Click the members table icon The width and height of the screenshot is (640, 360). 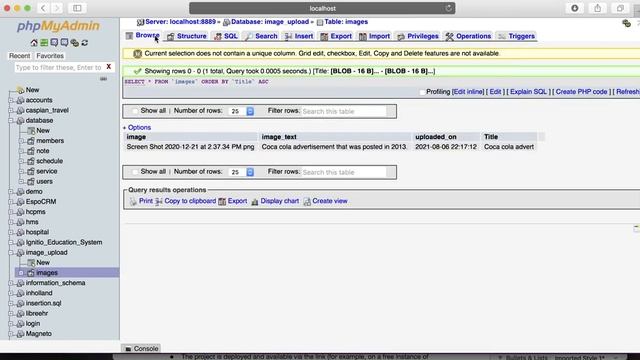(x=31, y=141)
